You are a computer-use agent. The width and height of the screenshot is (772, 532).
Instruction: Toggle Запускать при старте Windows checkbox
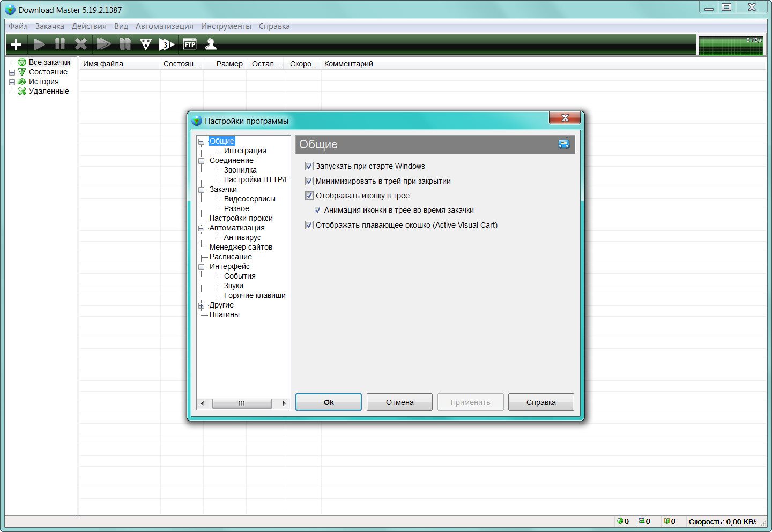coord(309,166)
